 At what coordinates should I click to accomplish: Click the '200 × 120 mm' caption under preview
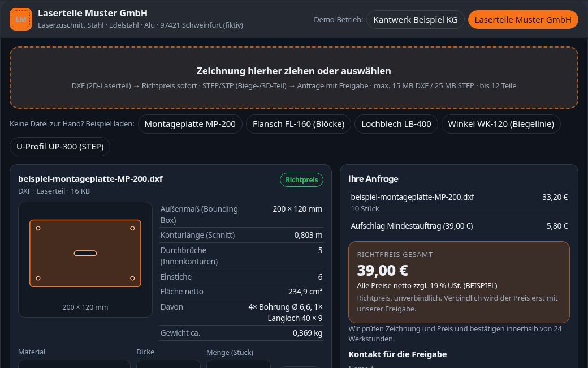(85, 307)
